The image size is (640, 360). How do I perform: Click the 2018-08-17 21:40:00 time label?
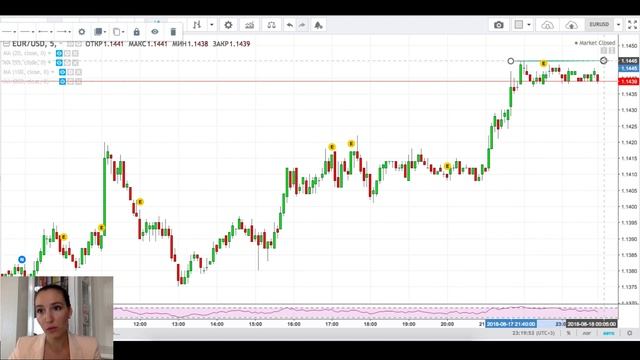pyautogui.click(x=511, y=324)
